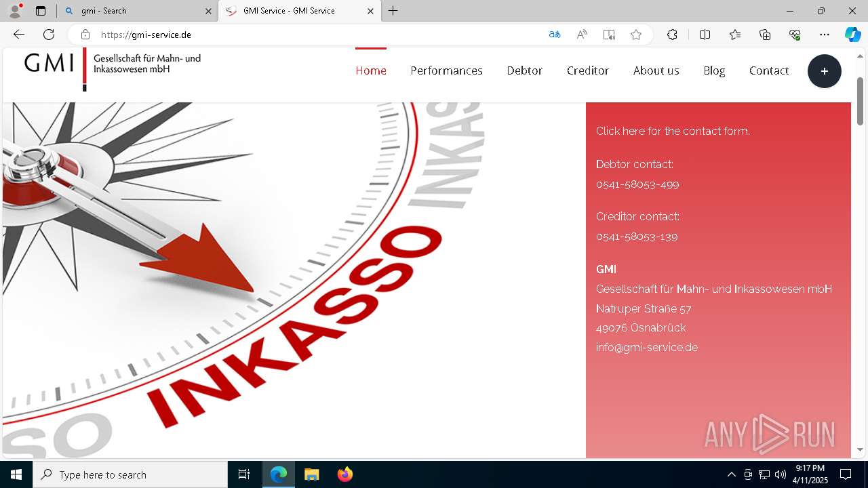Image resolution: width=868 pixels, height=488 pixels.
Task: Select the 'Natruper Straße 57' address text
Action: pyautogui.click(x=644, y=309)
